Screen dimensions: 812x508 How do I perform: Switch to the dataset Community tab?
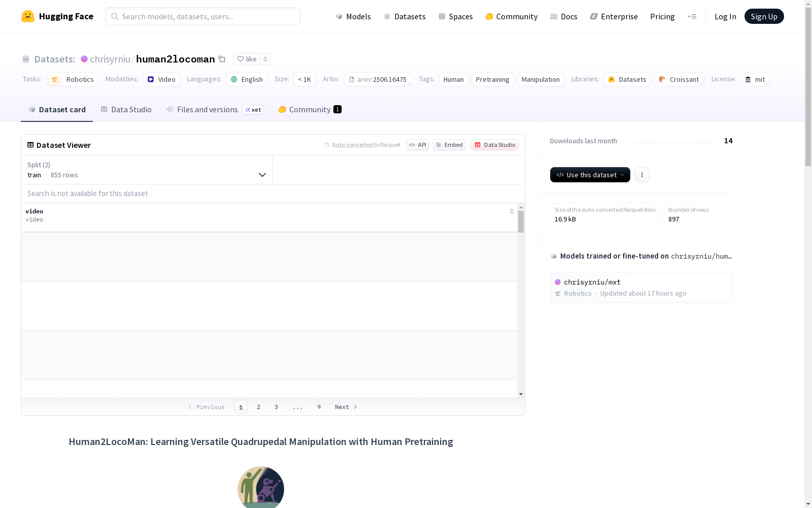coord(310,109)
